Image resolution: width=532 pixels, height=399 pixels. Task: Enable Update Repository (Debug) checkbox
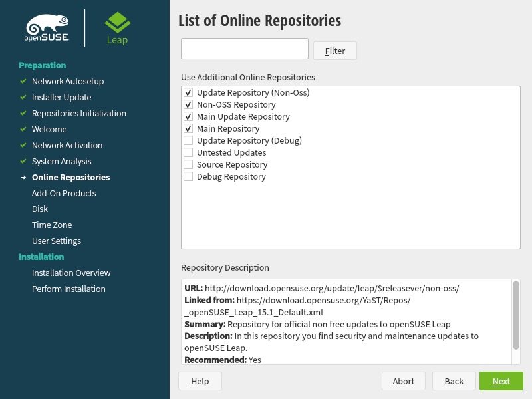click(188, 140)
